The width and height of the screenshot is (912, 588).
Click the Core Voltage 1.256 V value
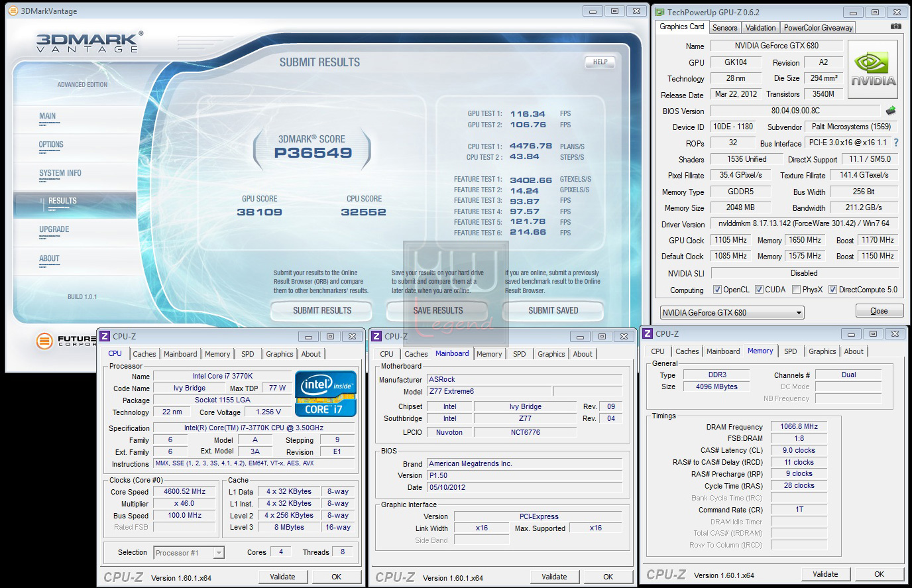pyautogui.click(x=268, y=412)
